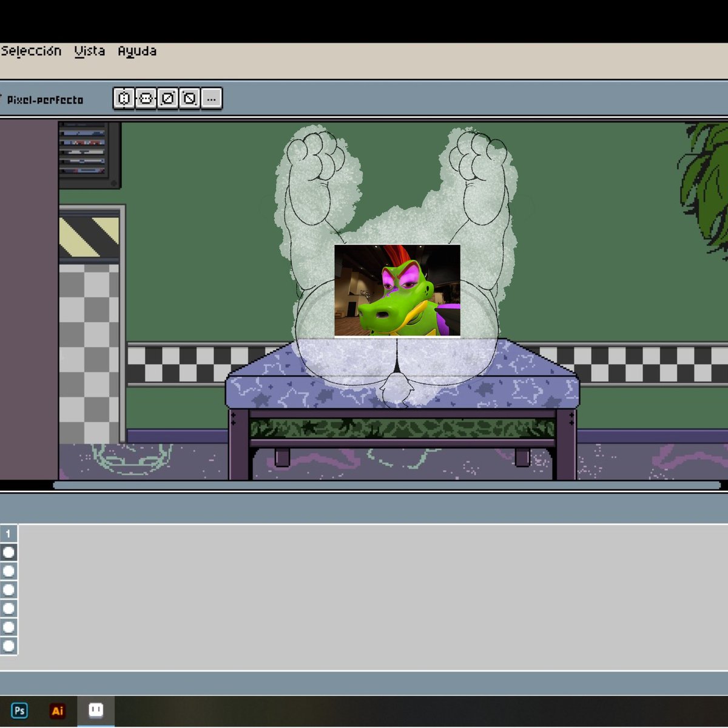Enable vertical symmetry mode
Image resolution: width=728 pixels, height=728 pixels.
(146, 98)
